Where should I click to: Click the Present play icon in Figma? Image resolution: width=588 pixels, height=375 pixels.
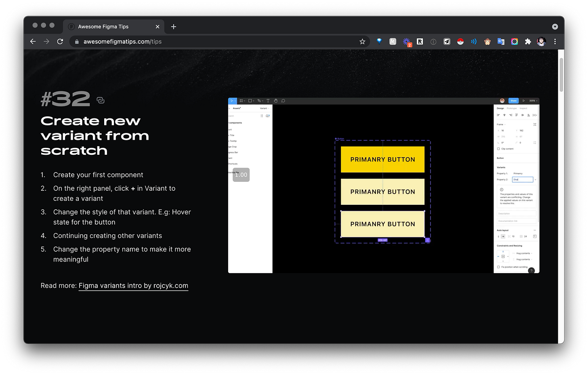pyautogui.click(x=523, y=101)
